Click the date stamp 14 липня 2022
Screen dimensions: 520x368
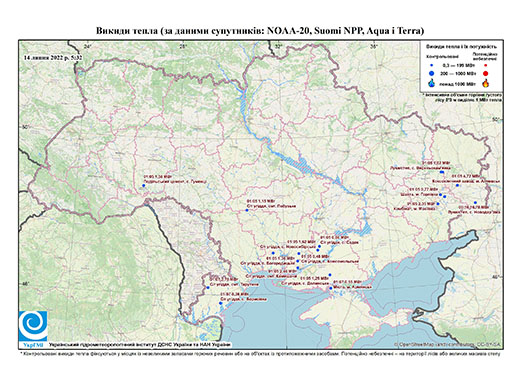[53, 58]
